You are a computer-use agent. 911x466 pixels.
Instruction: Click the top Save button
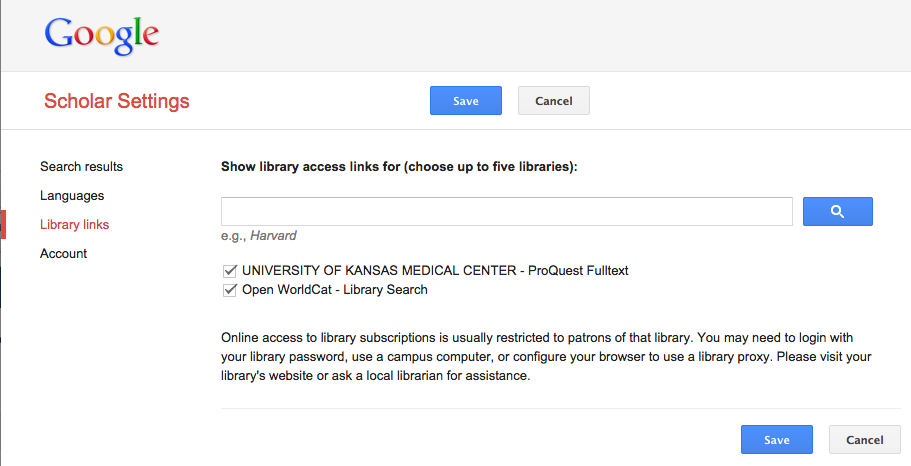[466, 101]
